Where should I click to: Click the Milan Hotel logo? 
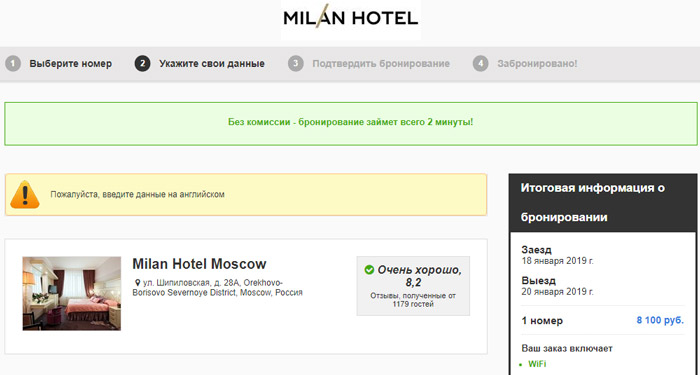(x=351, y=19)
